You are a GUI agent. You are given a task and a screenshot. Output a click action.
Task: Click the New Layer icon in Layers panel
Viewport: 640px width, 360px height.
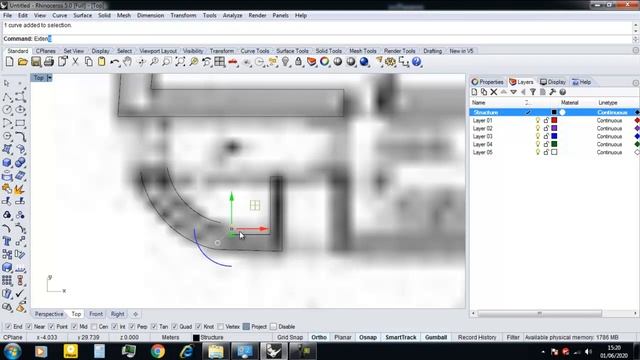click(474, 92)
